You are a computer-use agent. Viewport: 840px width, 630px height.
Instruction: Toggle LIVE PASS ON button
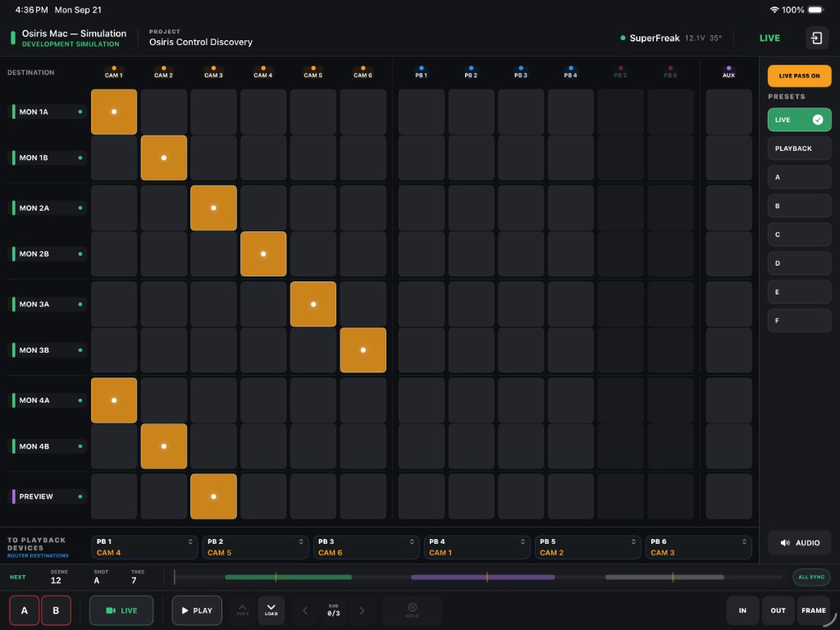coord(799,75)
